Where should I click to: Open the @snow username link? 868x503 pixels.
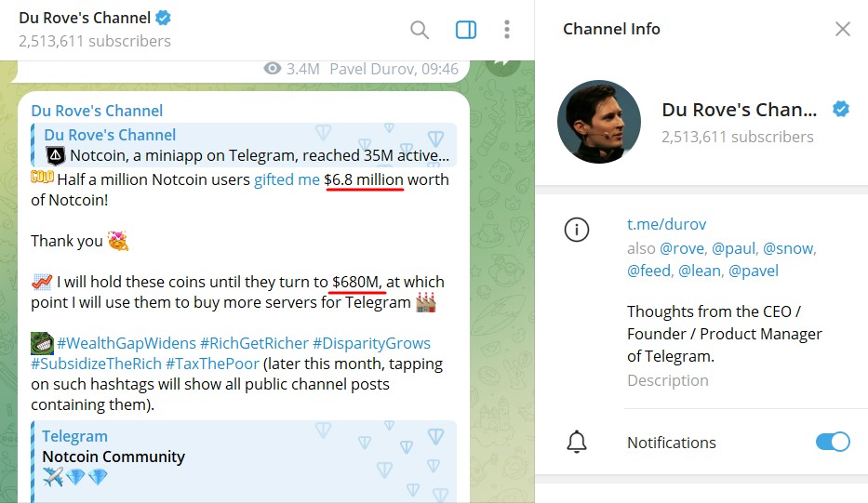788,248
